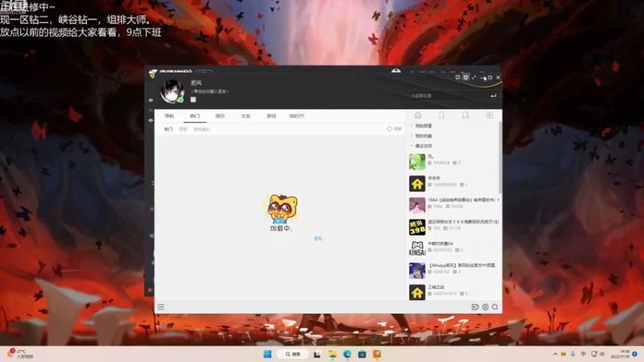Switch to the 导航 tab

(169, 116)
